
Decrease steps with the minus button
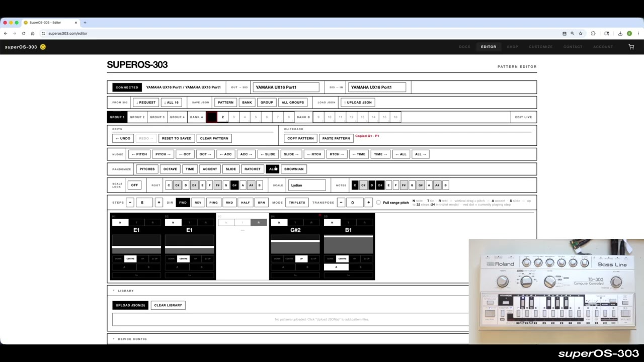pyautogui.click(x=130, y=203)
